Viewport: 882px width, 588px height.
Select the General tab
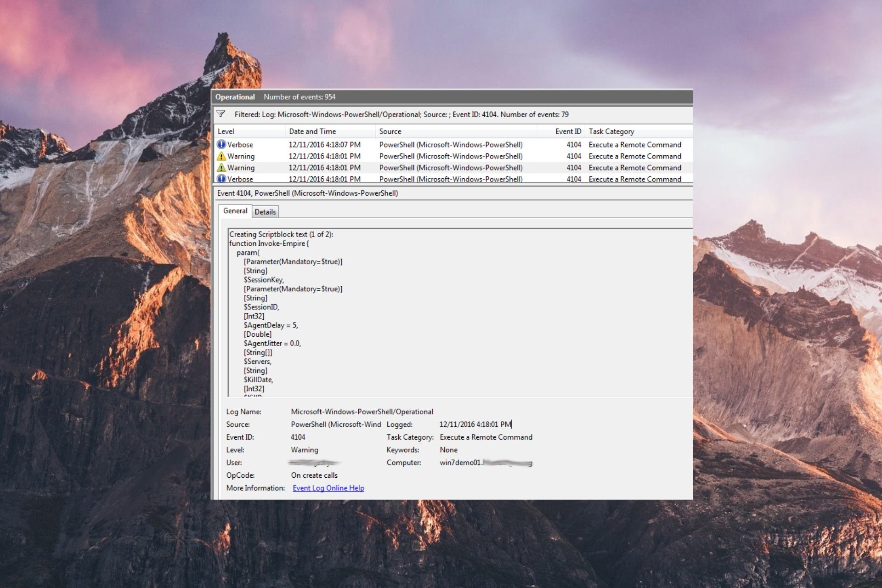tap(235, 211)
